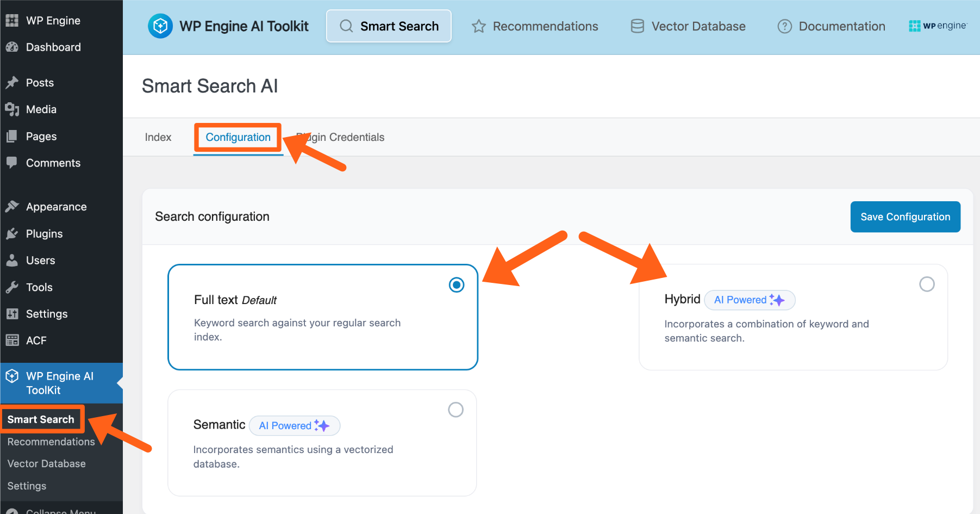Click the Media icon in sidebar
The image size is (980, 514).
[12, 109]
